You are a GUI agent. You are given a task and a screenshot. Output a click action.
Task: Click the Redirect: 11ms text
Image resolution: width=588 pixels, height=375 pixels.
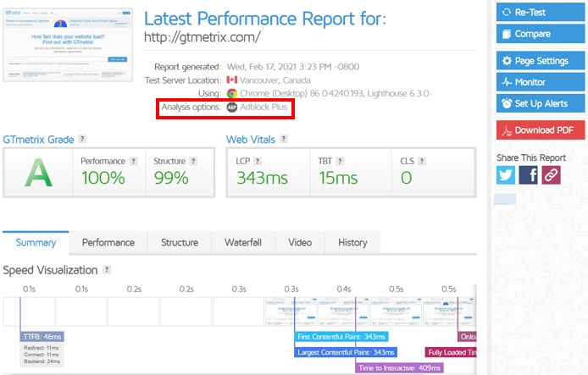click(42, 348)
